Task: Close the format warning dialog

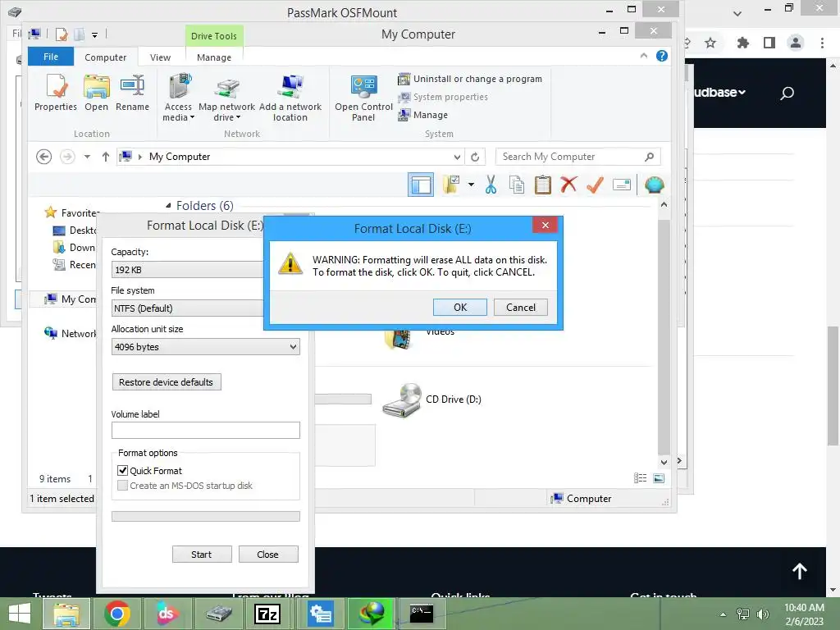Action: [546, 225]
